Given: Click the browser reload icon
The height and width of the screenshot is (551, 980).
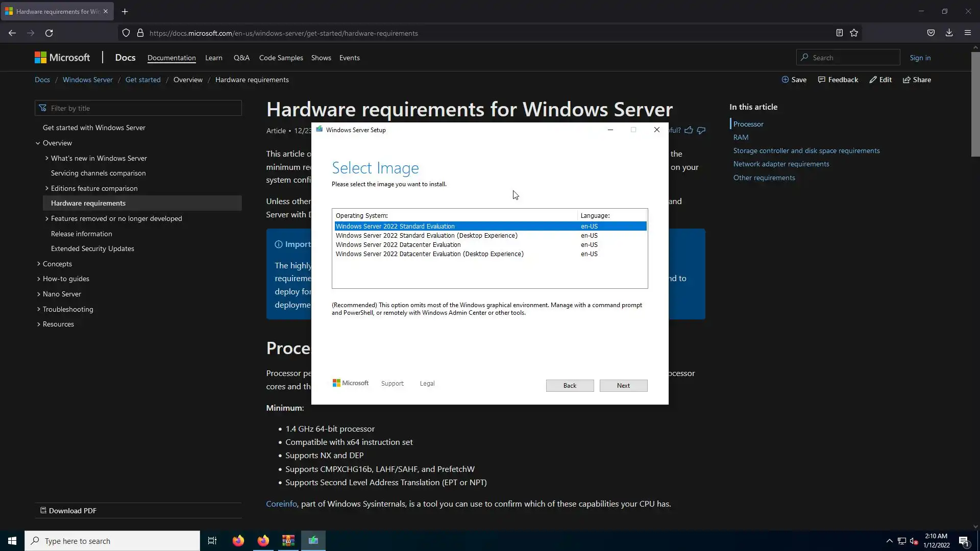Looking at the screenshot, I should coord(49,33).
